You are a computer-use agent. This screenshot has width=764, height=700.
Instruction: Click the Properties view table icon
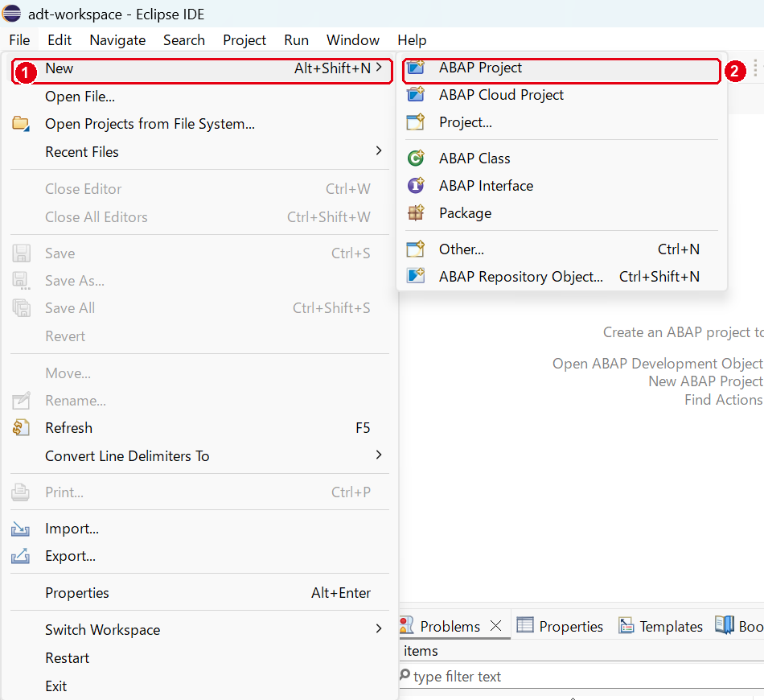click(x=525, y=625)
